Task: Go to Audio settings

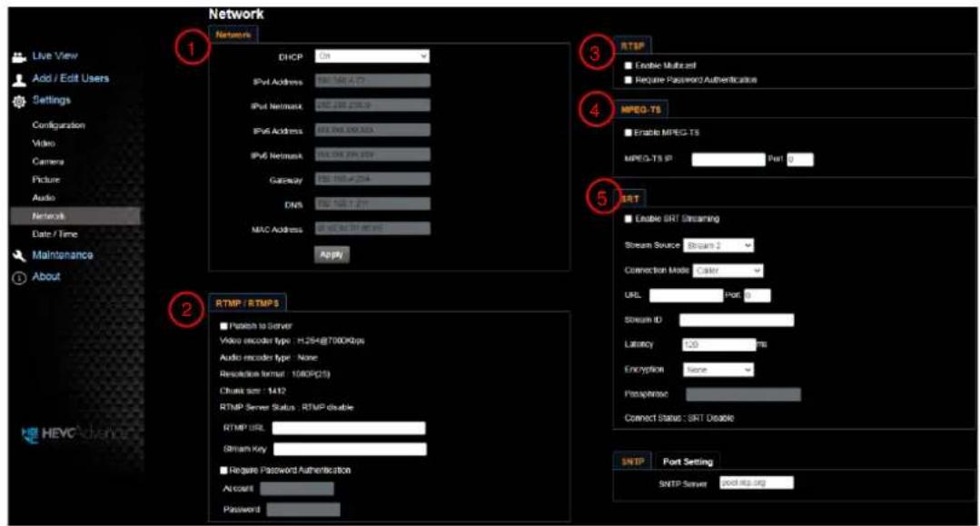Action: (x=44, y=198)
